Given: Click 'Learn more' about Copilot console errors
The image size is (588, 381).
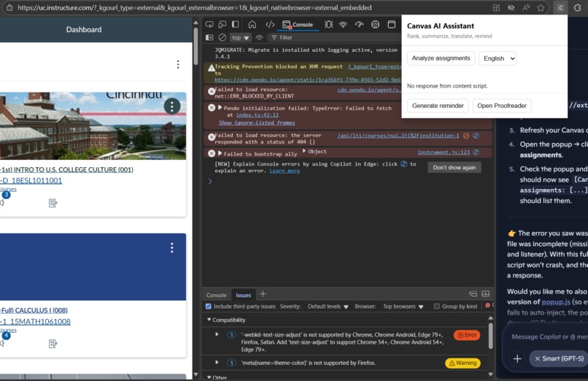Looking at the screenshot, I should tap(285, 171).
